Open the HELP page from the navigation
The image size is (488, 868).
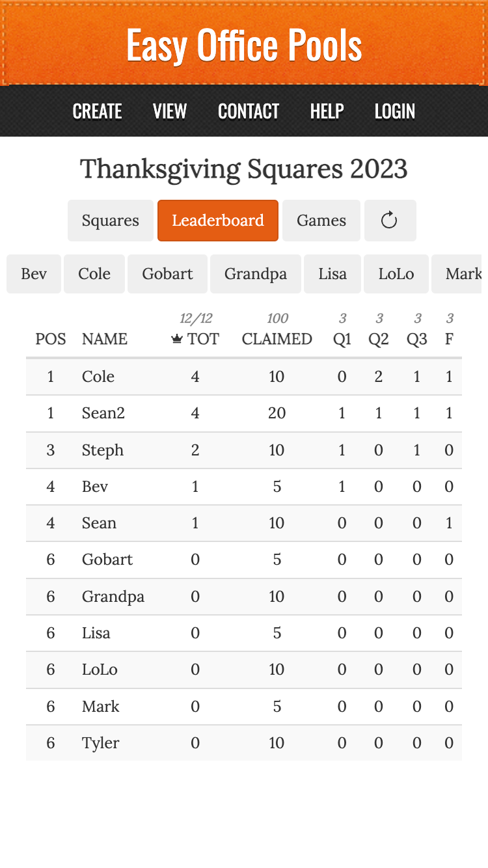[327, 111]
